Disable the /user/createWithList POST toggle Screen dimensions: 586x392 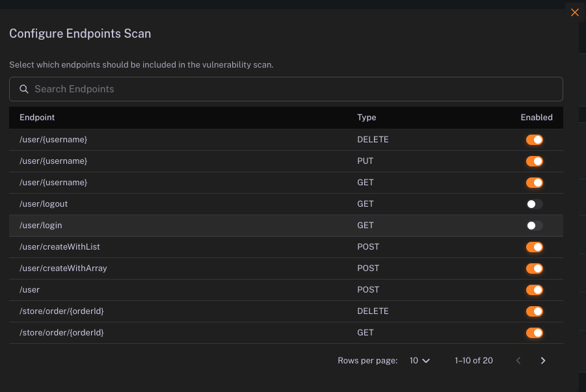point(535,246)
